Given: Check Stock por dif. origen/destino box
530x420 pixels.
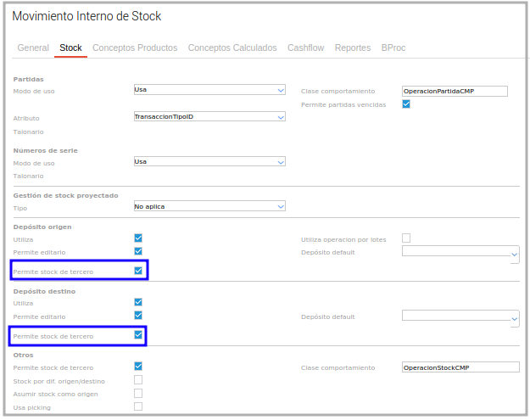Looking at the screenshot, I should click(138, 380).
